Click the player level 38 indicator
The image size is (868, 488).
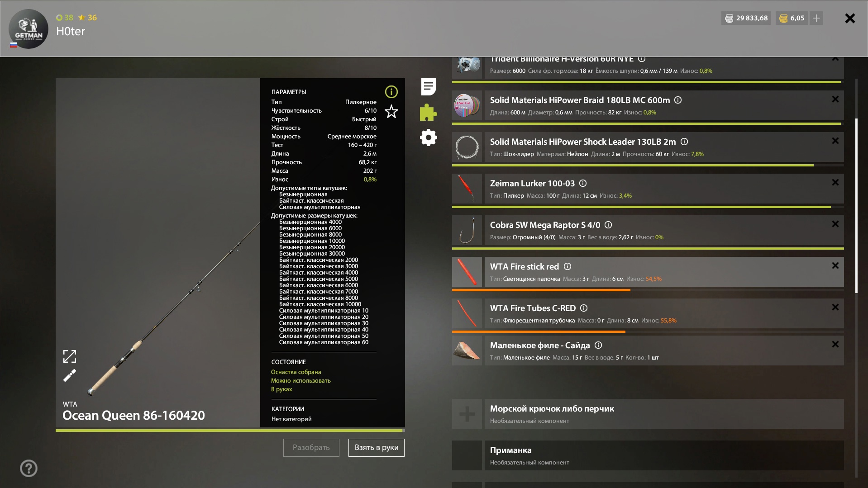point(65,18)
